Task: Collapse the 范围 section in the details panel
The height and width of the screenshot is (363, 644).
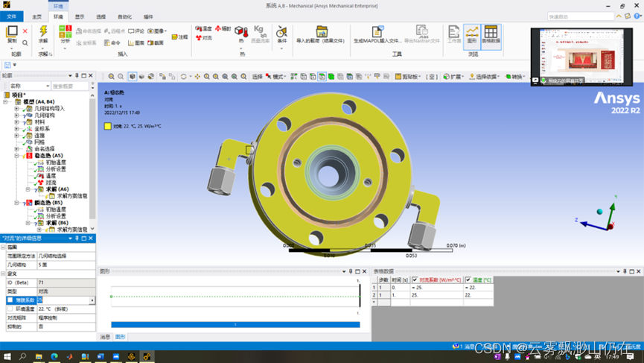Action: pos(3,247)
